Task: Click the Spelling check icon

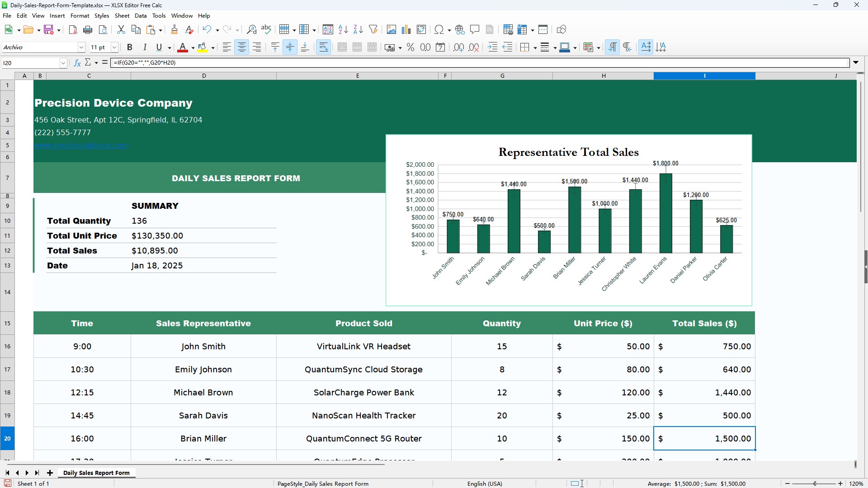Action: pos(266,30)
